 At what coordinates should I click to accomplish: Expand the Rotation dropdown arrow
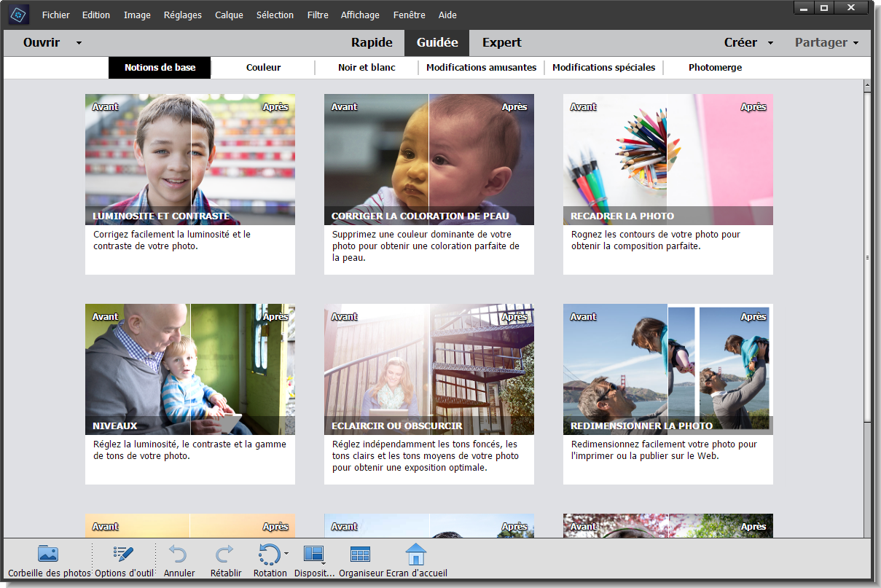[286, 554]
